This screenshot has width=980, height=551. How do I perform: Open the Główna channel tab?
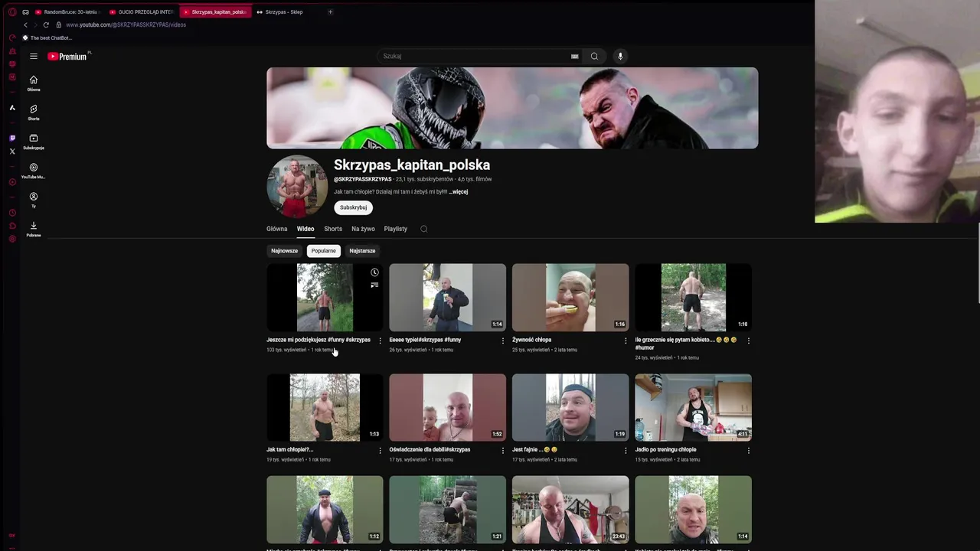277,229
